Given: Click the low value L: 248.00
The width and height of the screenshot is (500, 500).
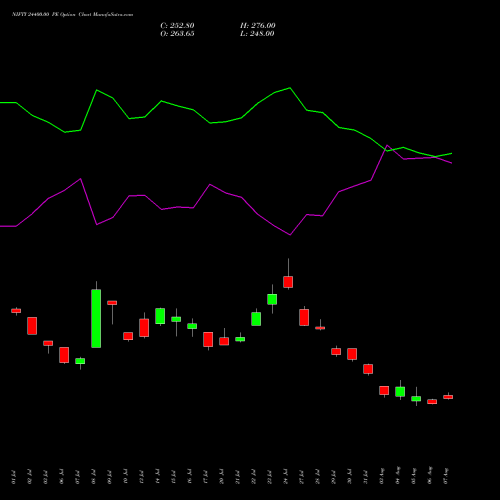Looking at the screenshot, I should [x=257, y=34].
